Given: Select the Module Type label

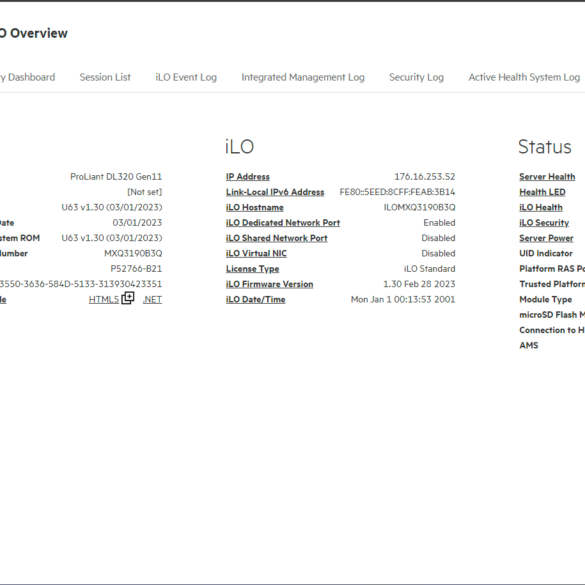Looking at the screenshot, I should [x=545, y=300].
